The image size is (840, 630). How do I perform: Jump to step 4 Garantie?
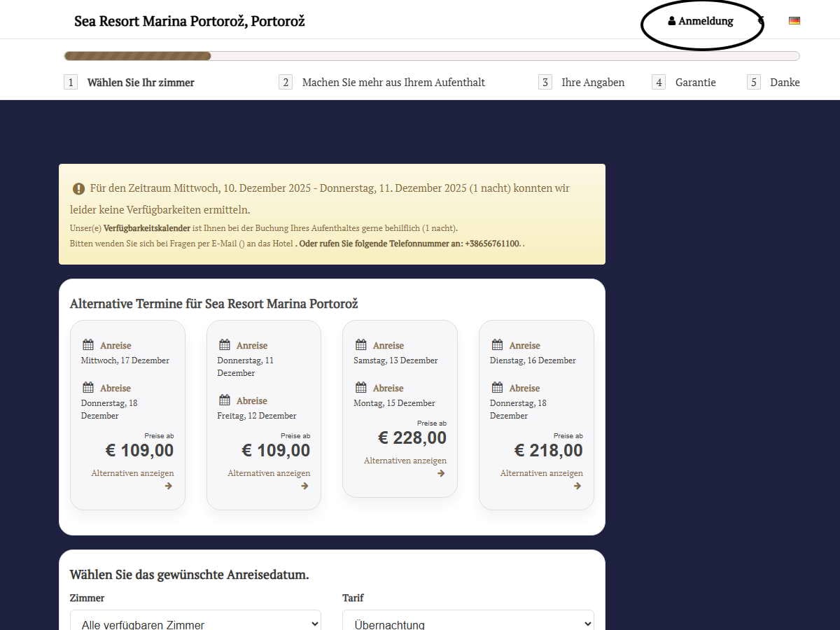(x=695, y=83)
